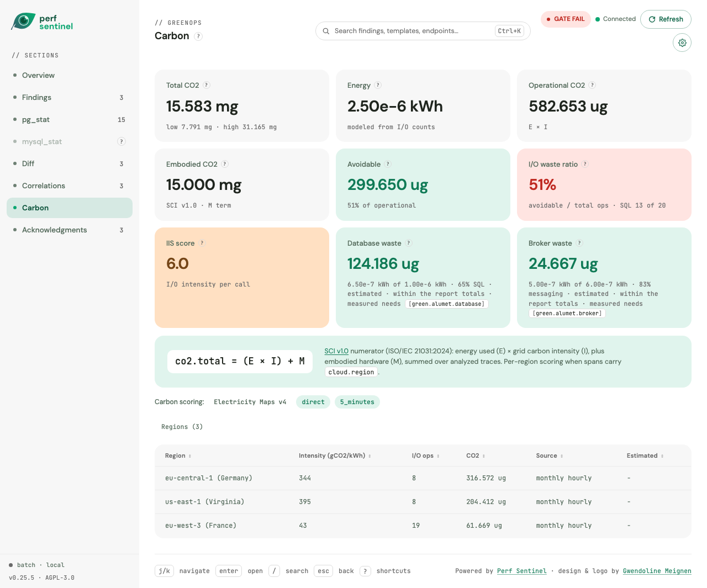Open the settings gear icon

[682, 43]
